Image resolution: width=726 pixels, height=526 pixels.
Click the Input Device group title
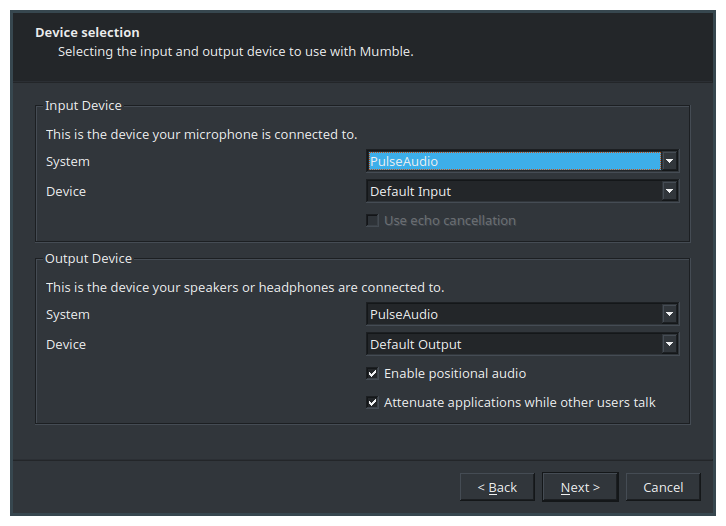(x=83, y=106)
